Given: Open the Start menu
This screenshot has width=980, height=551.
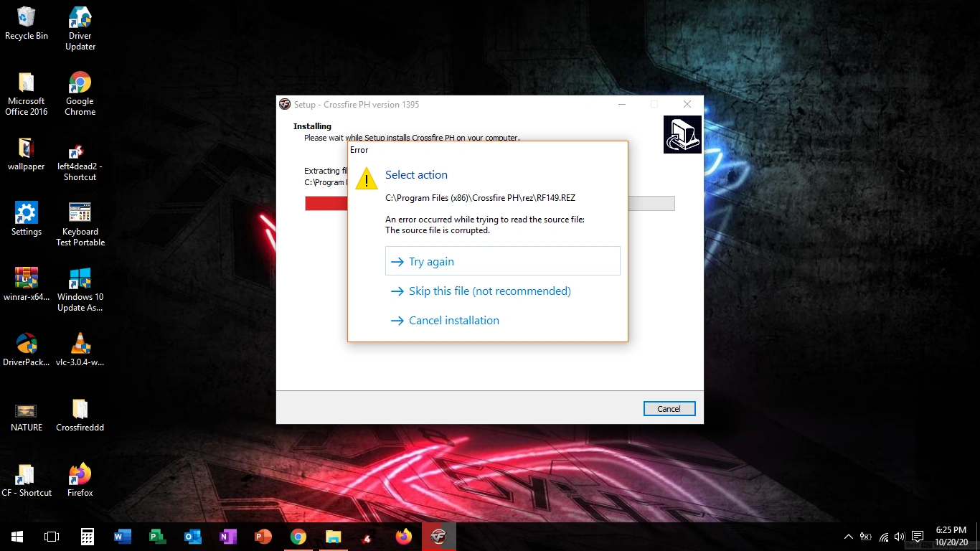Looking at the screenshot, I should point(16,536).
